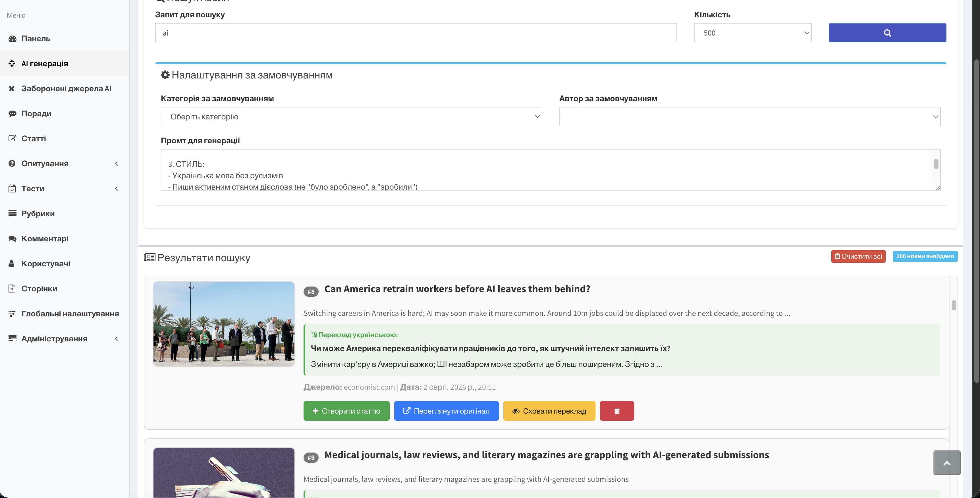Click the Запит для пошуку input field
Image resolution: width=980 pixels, height=498 pixels.
(x=416, y=33)
